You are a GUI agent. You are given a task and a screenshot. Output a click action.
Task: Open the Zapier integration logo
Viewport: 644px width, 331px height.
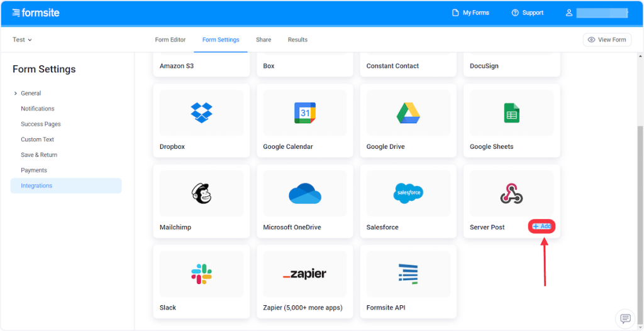coord(305,274)
